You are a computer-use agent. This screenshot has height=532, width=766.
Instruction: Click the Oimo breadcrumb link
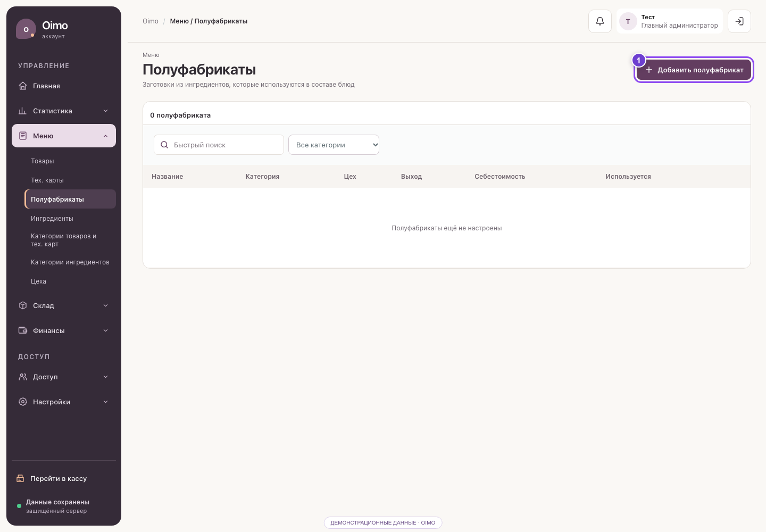[x=151, y=21]
